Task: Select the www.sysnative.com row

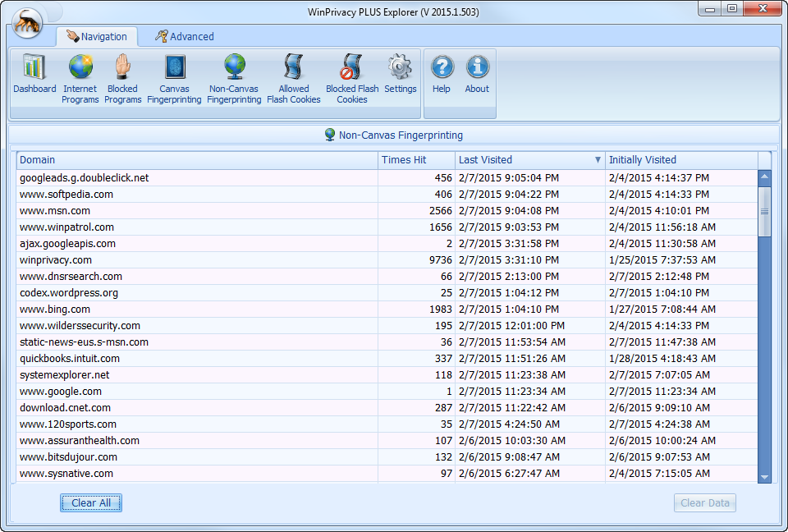Action: [x=387, y=474]
